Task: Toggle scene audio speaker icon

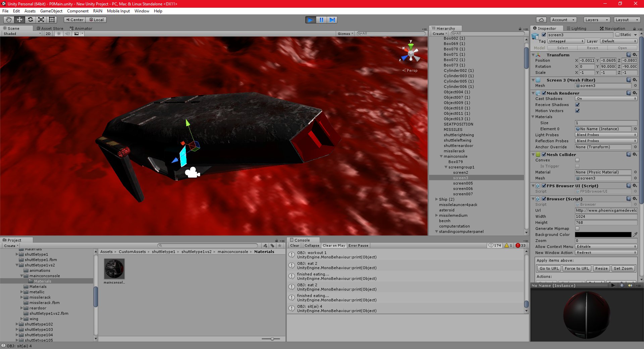Action: 67,34
